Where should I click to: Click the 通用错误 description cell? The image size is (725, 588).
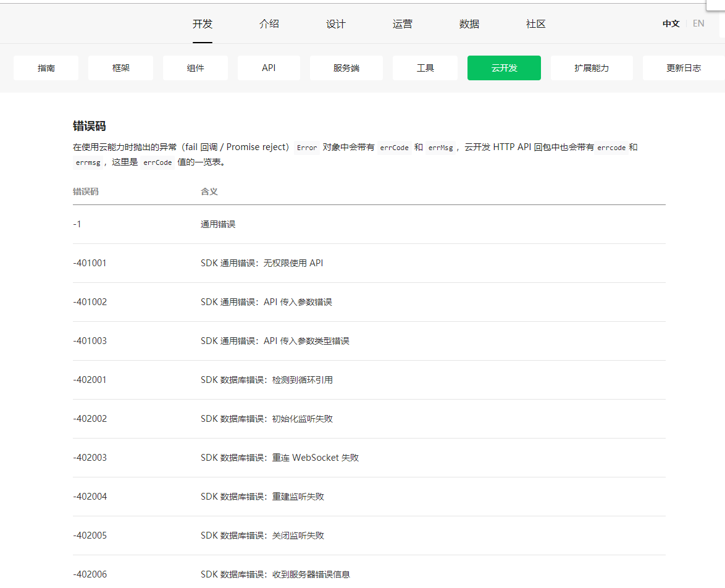(218, 224)
